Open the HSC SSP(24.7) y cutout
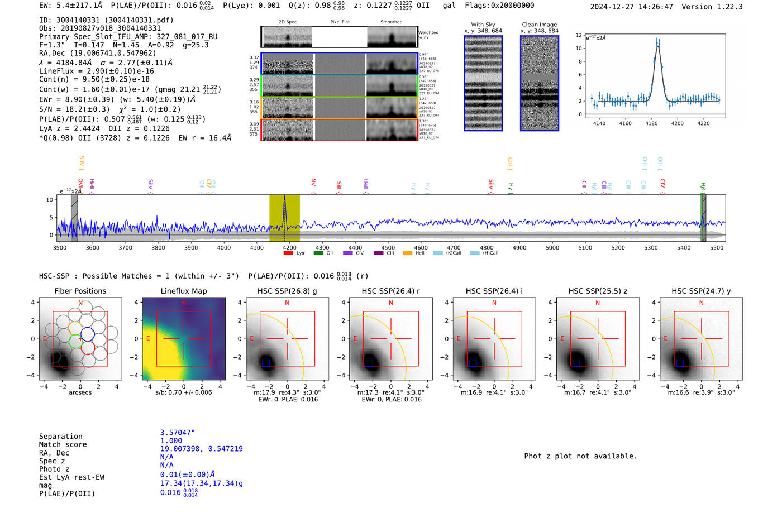This screenshot has width=782, height=532. 702,339
